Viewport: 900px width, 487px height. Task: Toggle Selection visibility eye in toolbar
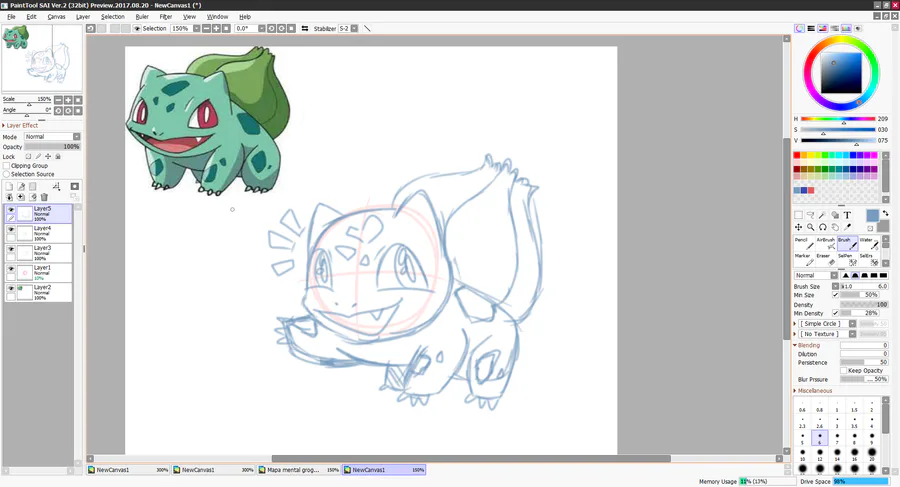(137, 28)
